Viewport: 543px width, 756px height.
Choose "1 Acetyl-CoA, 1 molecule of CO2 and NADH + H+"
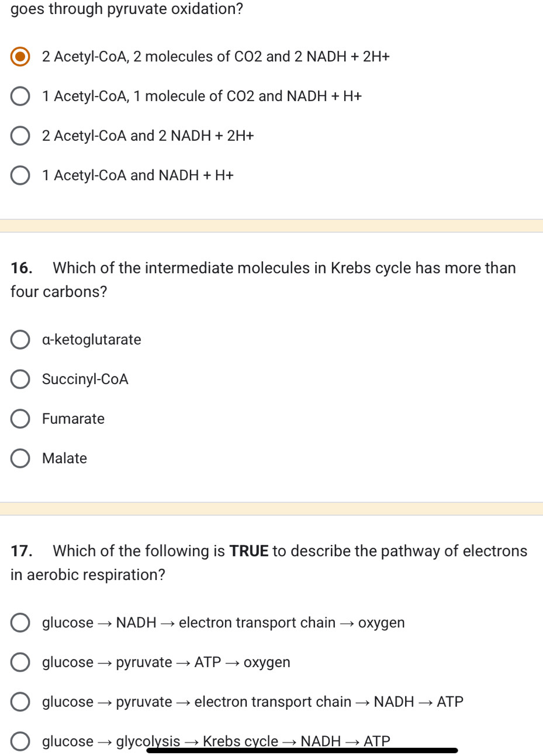[19, 96]
